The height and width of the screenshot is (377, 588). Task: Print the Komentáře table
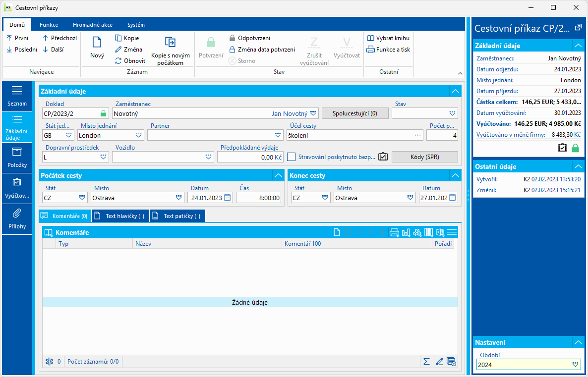(x=394, y=233)
